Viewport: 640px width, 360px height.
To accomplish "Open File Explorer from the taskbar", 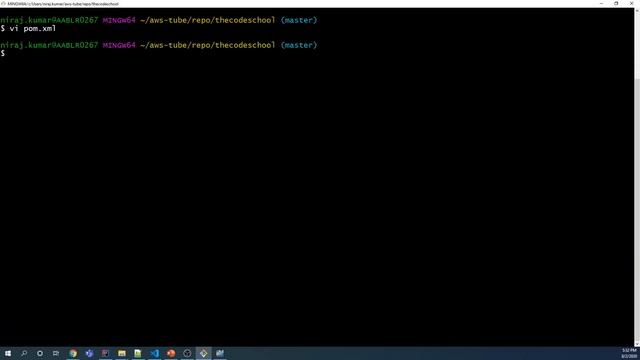I will click(x=122, y=353).
